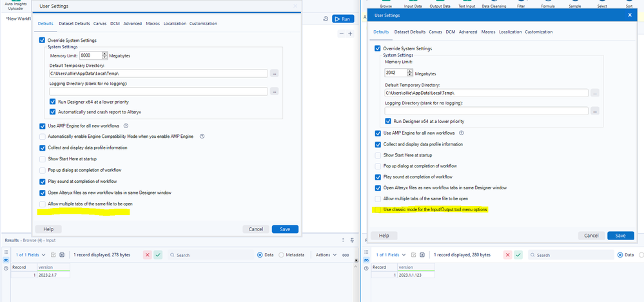
Task: Switch to Advanced tab in left dialog
Action: (133, 24)
